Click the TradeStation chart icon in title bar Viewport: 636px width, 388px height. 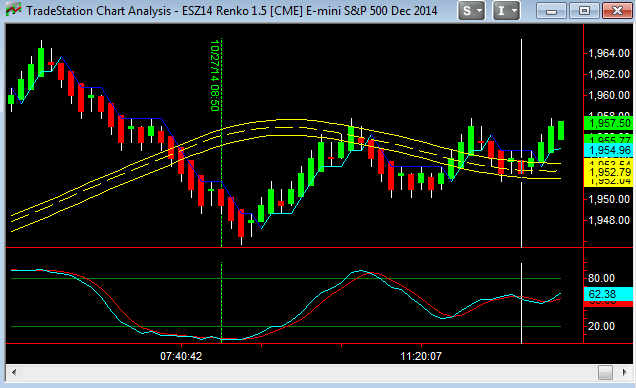pyautogui.click(x=13, y=10)
